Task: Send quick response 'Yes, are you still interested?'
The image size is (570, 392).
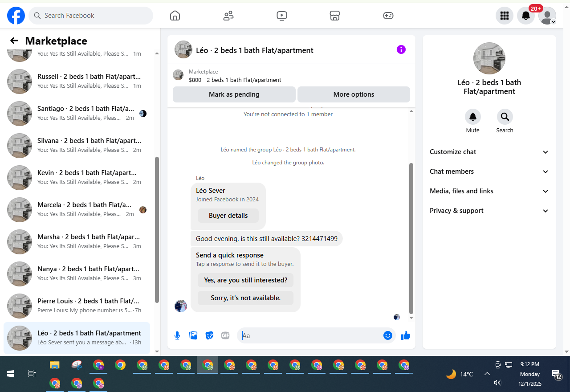Action: tap(246, 280)
